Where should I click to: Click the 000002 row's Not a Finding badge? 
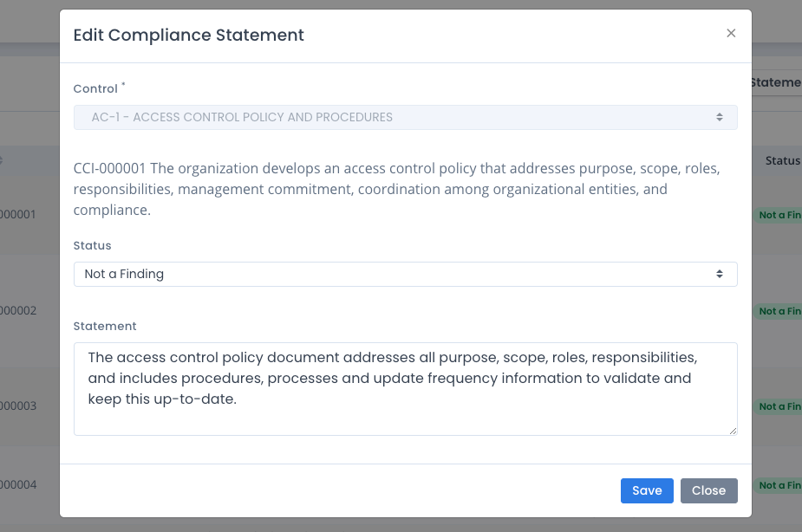(x=778, y=311)
